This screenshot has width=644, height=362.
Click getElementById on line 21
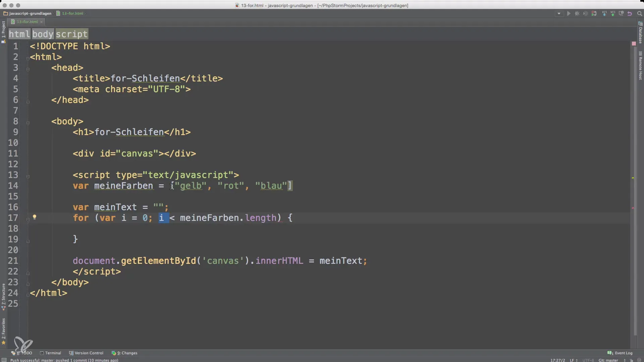point(158,261)
